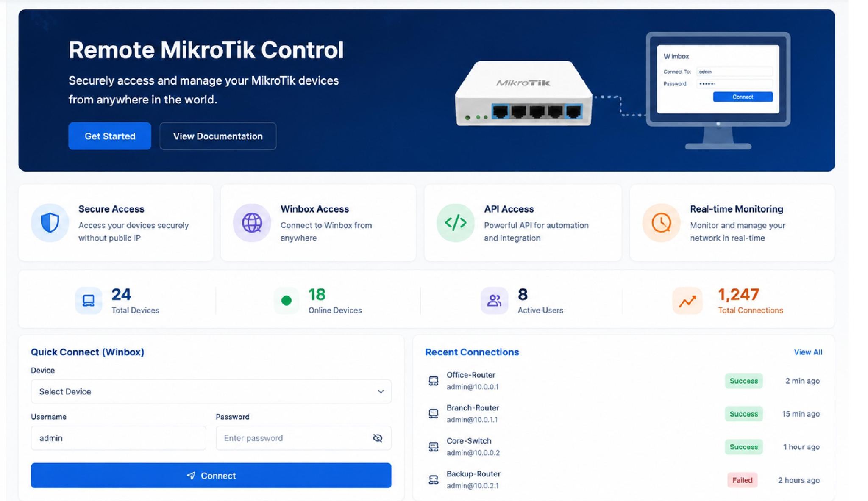This screenshot has height=501, width=868.
Task: Select the Backup-Router connection name
Action: [x=473, y=474]
